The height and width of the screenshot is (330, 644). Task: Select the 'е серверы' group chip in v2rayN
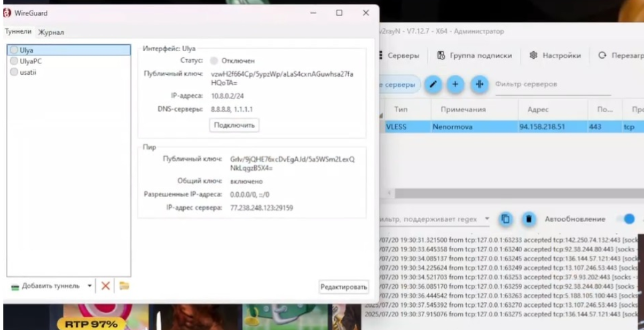tap(399, 84)
